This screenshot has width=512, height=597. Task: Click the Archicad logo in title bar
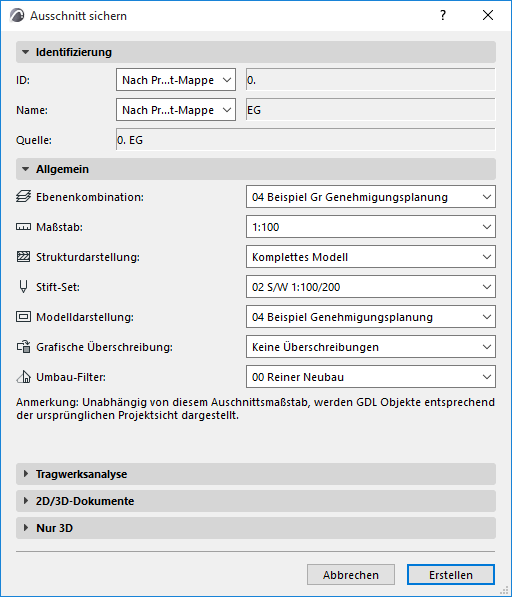coord(17,16)
